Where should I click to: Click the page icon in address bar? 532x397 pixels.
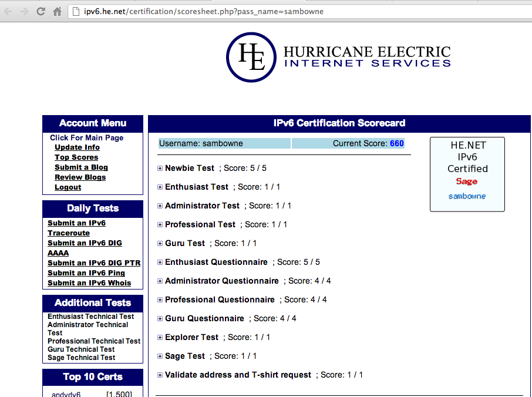(x=76, y=12)
